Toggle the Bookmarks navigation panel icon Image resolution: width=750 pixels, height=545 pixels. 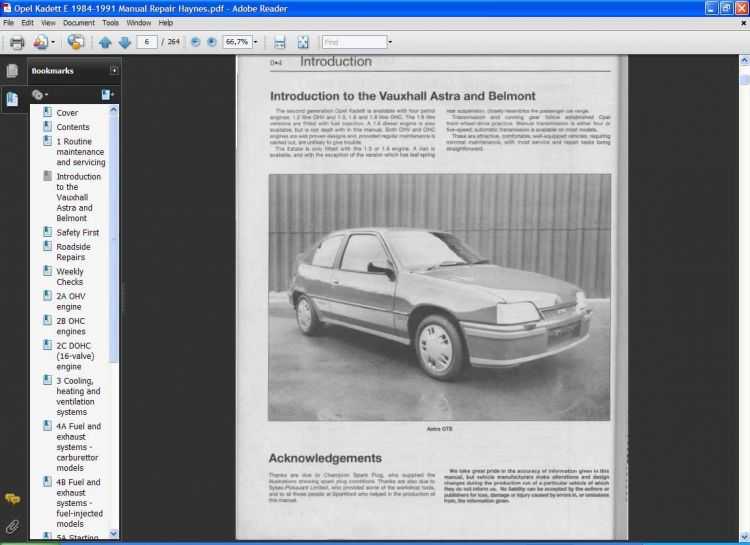pyautogui.click(x=12, y=99)
